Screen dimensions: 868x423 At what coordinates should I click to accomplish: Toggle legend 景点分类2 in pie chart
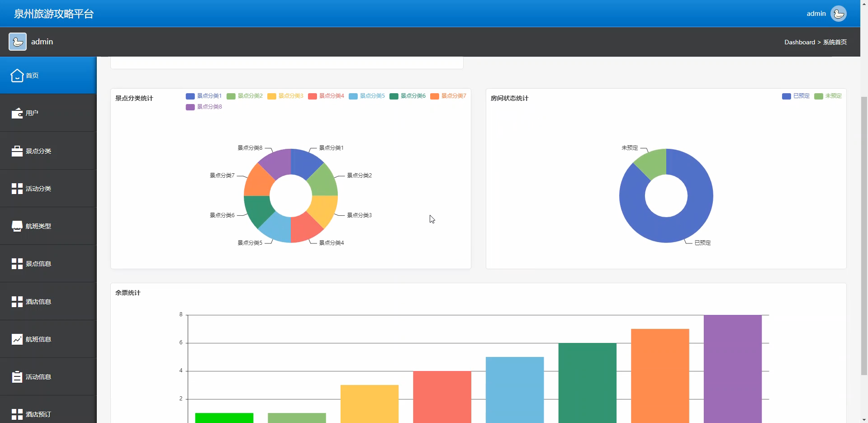245,96
